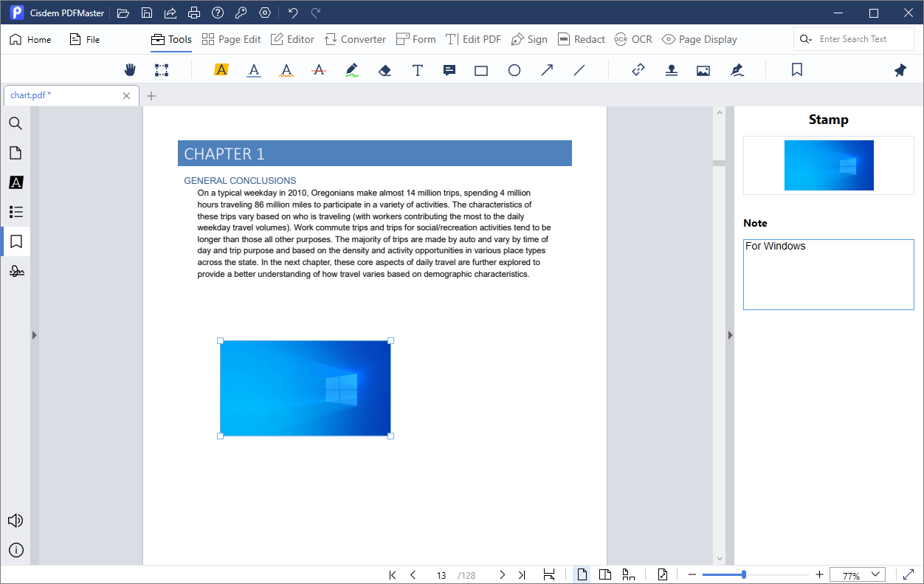Open the Outline list sidebar panel

point(15,212)
